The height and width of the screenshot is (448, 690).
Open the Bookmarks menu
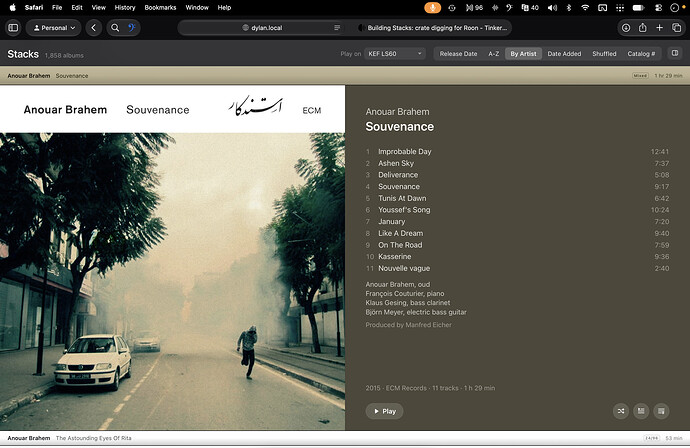[160, 7]
